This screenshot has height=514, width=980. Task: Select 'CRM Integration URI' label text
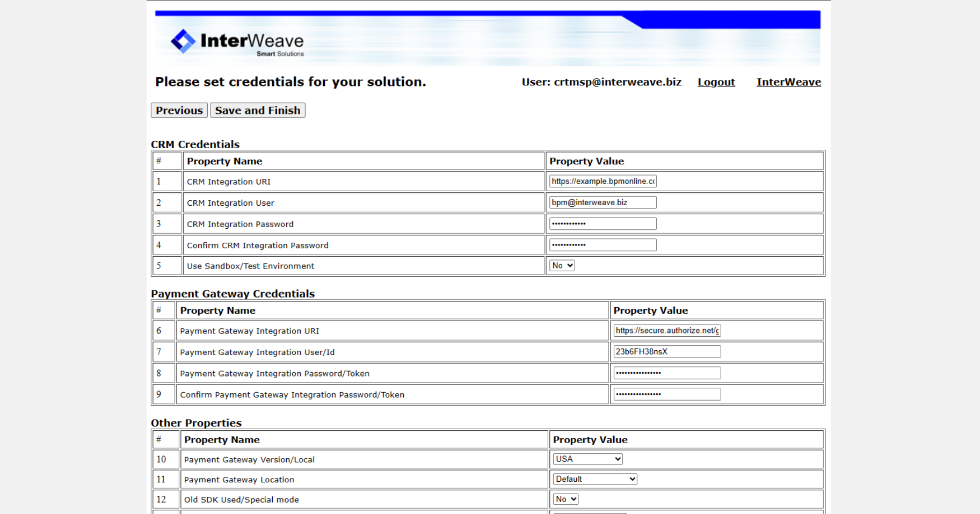[x=229, y=182]
